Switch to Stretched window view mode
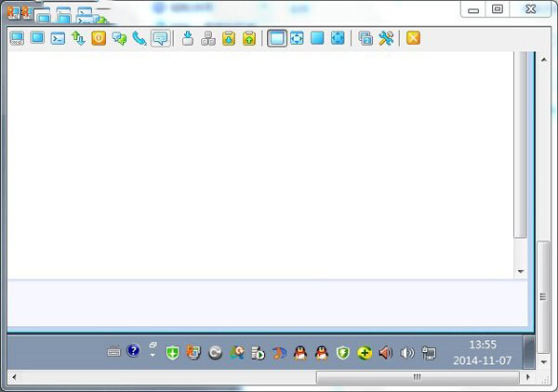The width and height of the screenshot is (558, 392). point(297,38)
